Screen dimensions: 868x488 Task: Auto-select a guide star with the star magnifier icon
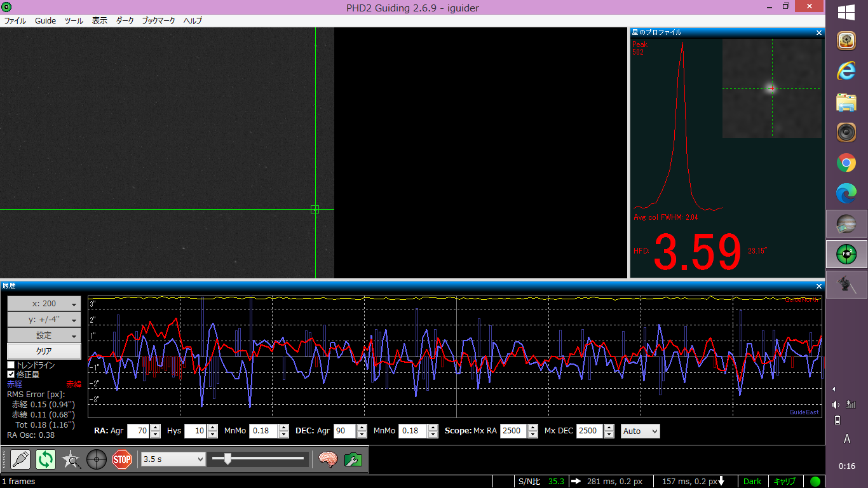point(71,459)
